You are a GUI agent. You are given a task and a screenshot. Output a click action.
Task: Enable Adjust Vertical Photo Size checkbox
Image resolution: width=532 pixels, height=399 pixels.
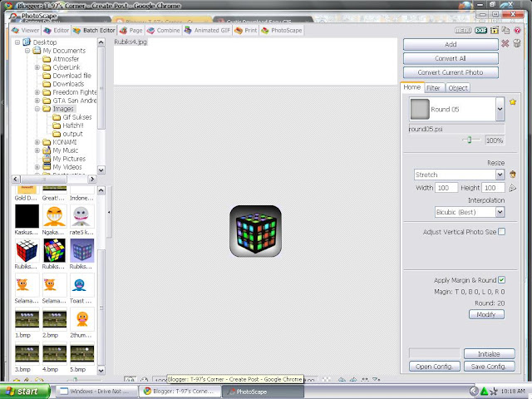click(x=501, y=232)
